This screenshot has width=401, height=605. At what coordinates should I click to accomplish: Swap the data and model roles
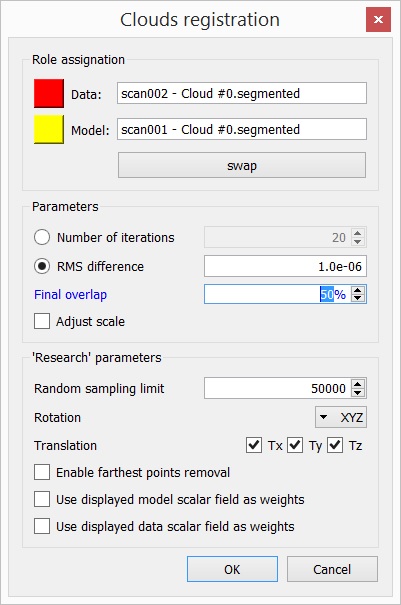point(242,165)
